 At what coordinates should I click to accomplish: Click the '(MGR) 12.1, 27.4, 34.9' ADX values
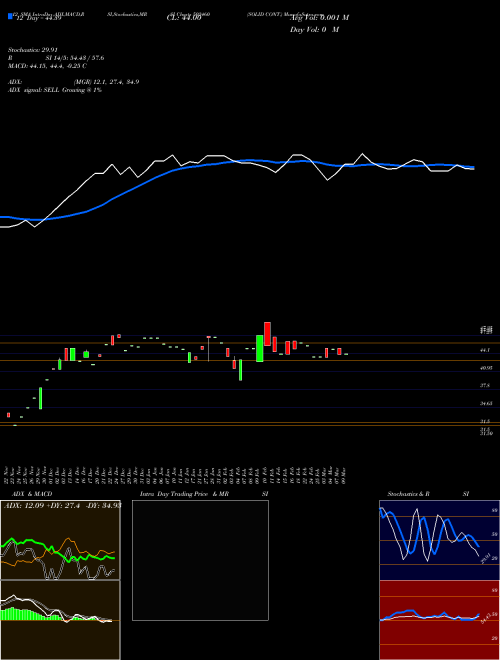[x=106, y=82]
